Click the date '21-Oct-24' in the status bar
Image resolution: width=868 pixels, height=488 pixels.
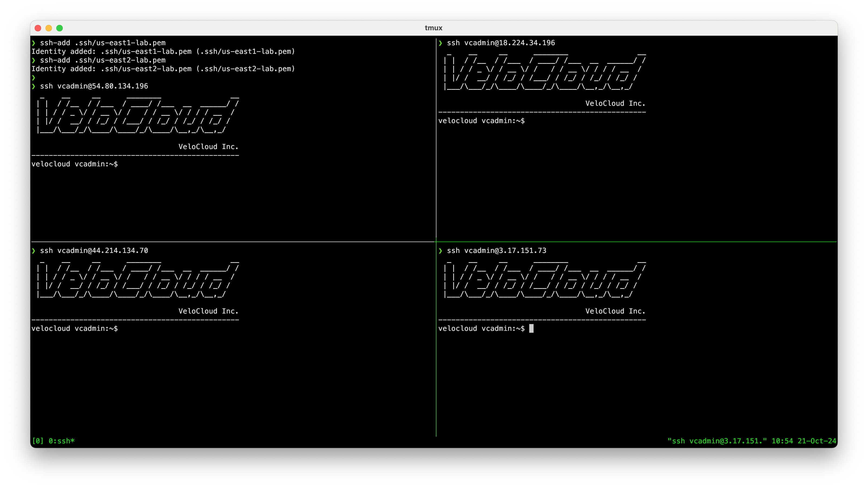pos(817,441)
